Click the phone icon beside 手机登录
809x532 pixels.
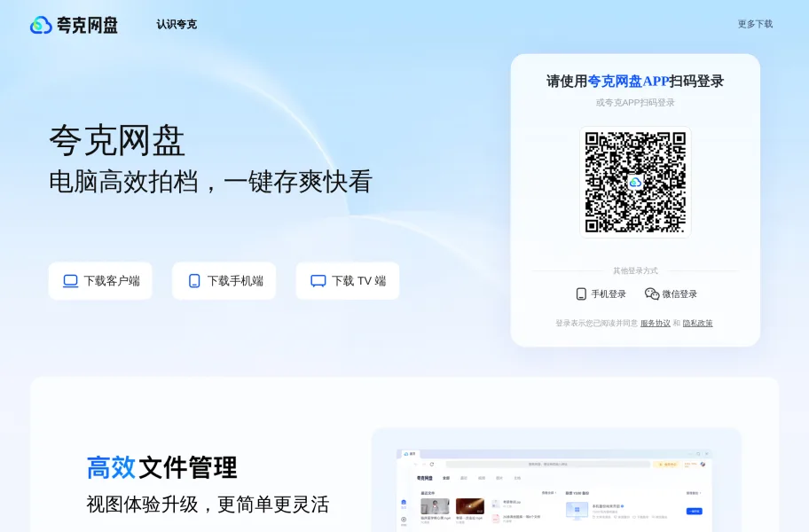[x=581, y=293]
